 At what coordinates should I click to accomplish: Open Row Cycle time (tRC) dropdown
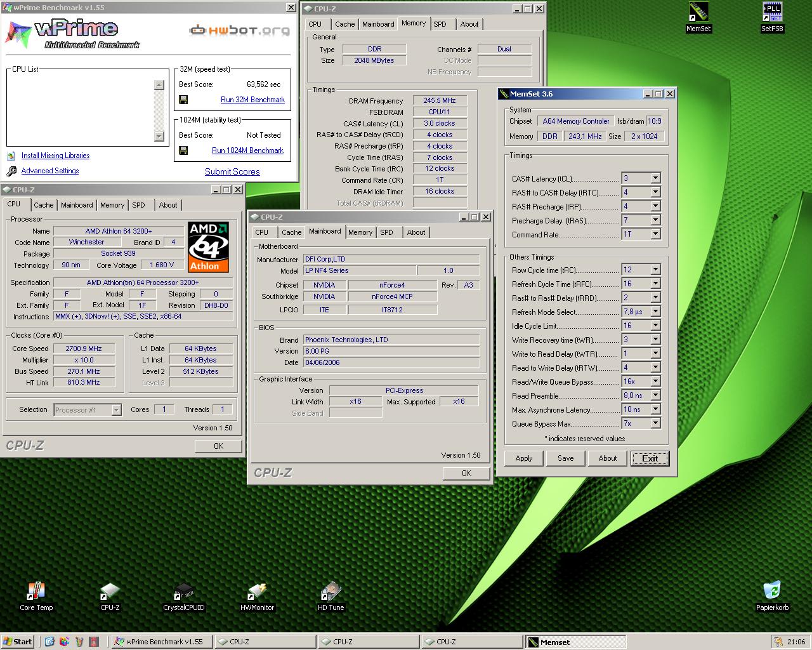655,270
